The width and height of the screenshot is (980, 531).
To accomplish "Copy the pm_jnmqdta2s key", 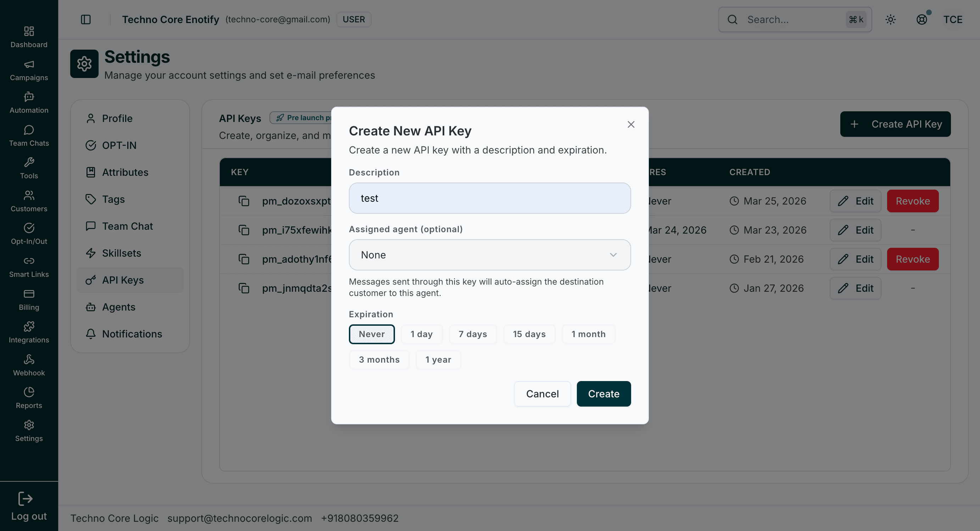I will pos(244,288).
